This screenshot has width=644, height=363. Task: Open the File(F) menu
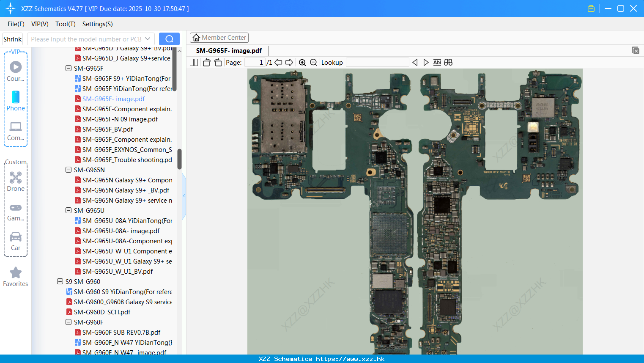click(16, 24)
